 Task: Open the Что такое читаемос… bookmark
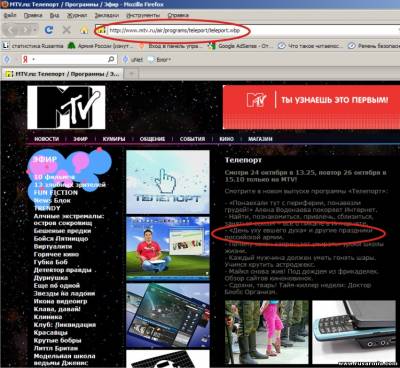[x=309, y=46]
